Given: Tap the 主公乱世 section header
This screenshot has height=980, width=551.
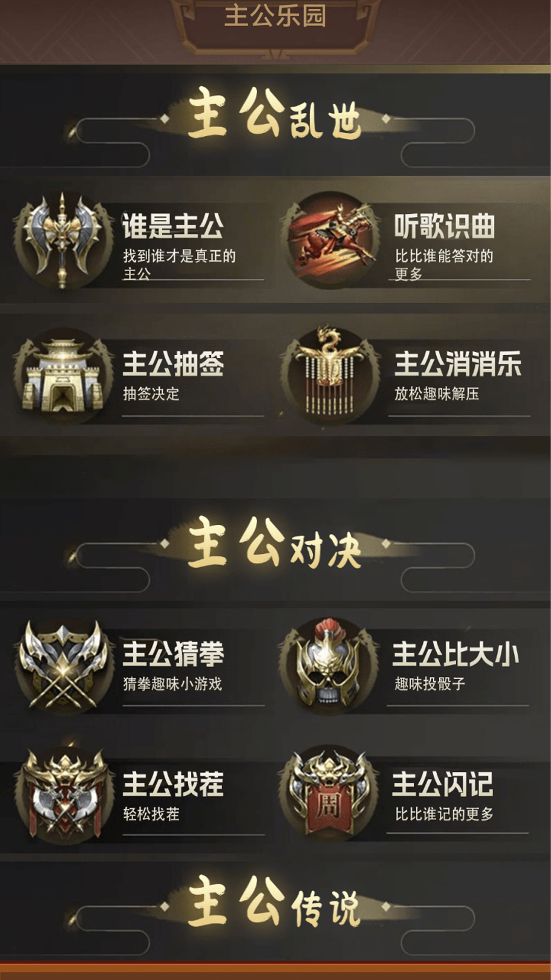Looking at the screenshot, I should [274, 113].
